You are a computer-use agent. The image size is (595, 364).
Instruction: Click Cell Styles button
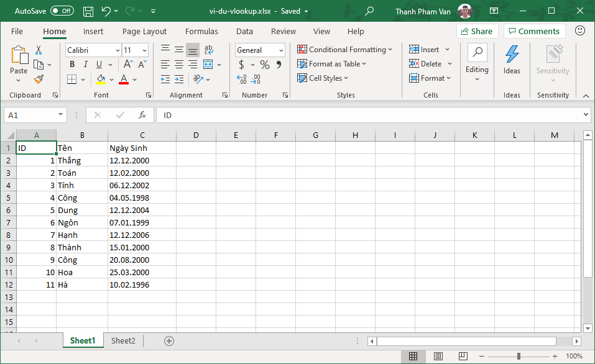tap(322, 78)
